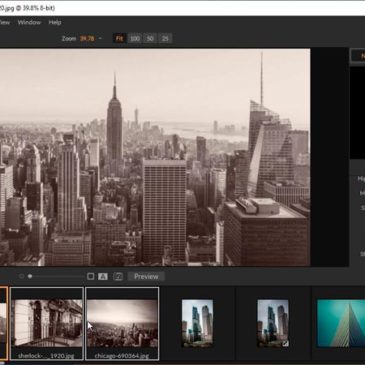This screenshot has width=365, height=365.
Task: Select the sherlock 1920.jpg thumbnail
Action: [47, 324]
